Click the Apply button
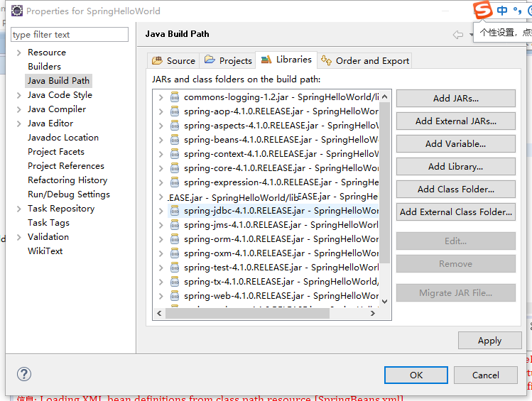This screenshot has height=401, width=532. click(x=489, y=341)
